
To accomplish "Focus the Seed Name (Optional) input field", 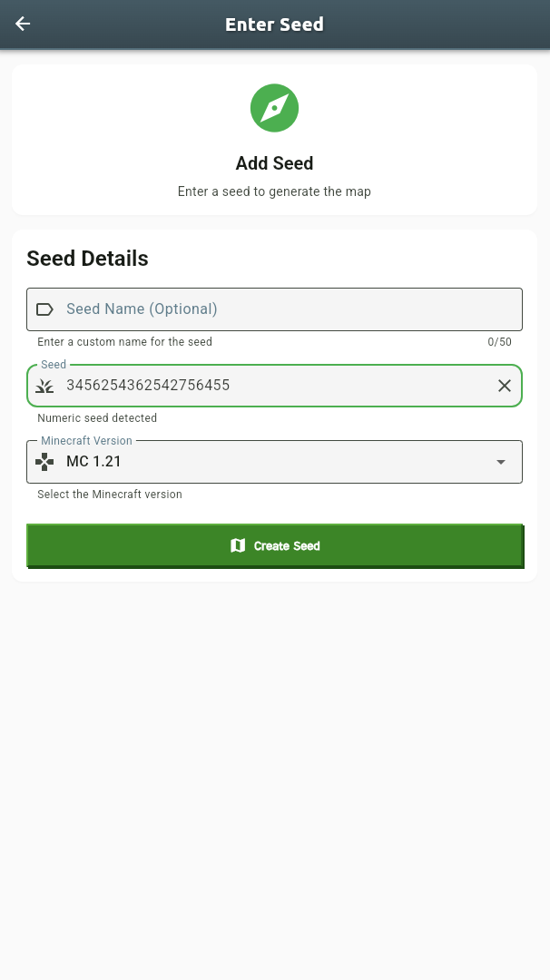I will [272, 309].
